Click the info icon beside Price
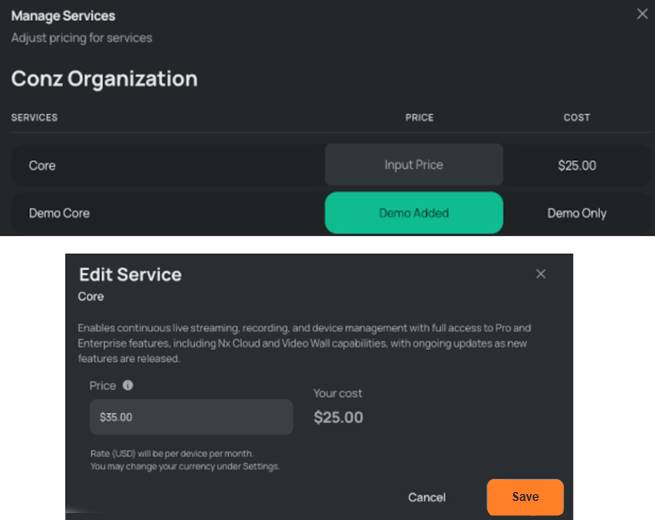 coord(128,385)
